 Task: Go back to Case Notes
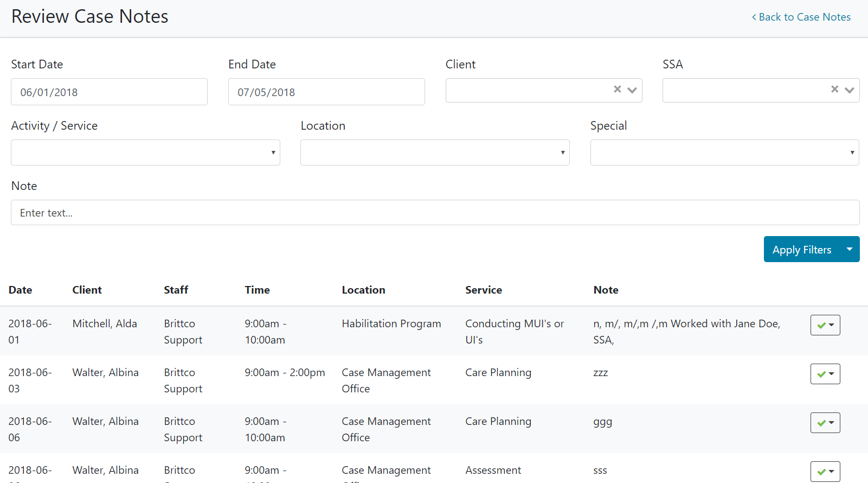tap(801, 17)
